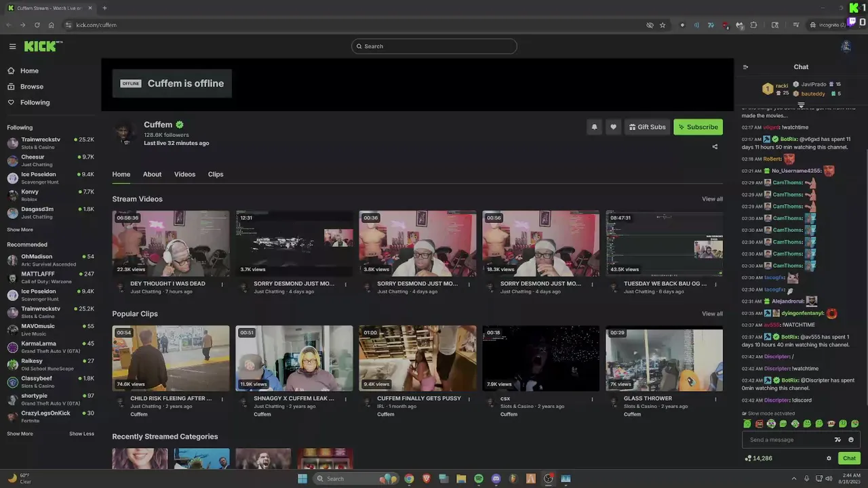The image size is (868, 488).
Task: Open options menu for DEY THOUGHT I WAS DEAD
Action: pos(222,285)
